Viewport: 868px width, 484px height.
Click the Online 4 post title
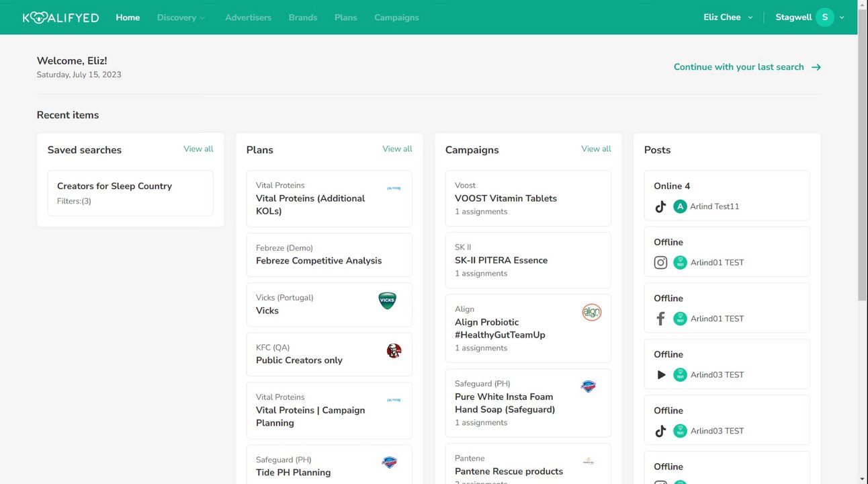[672, 186]
